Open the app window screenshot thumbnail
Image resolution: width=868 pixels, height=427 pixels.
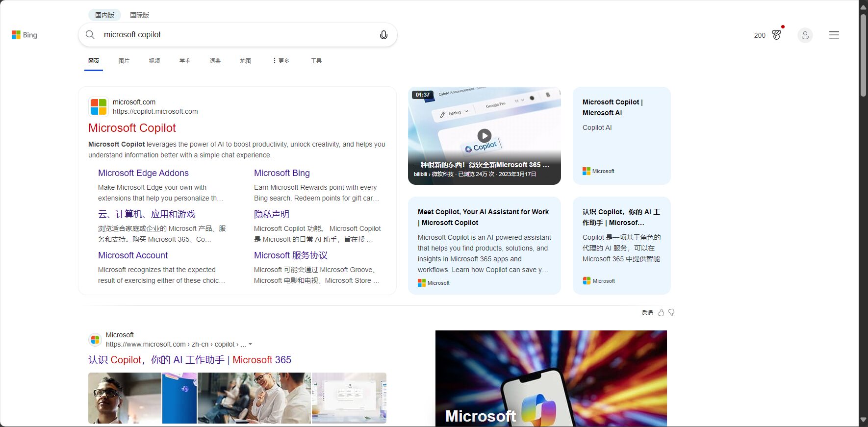coord(349,398)
